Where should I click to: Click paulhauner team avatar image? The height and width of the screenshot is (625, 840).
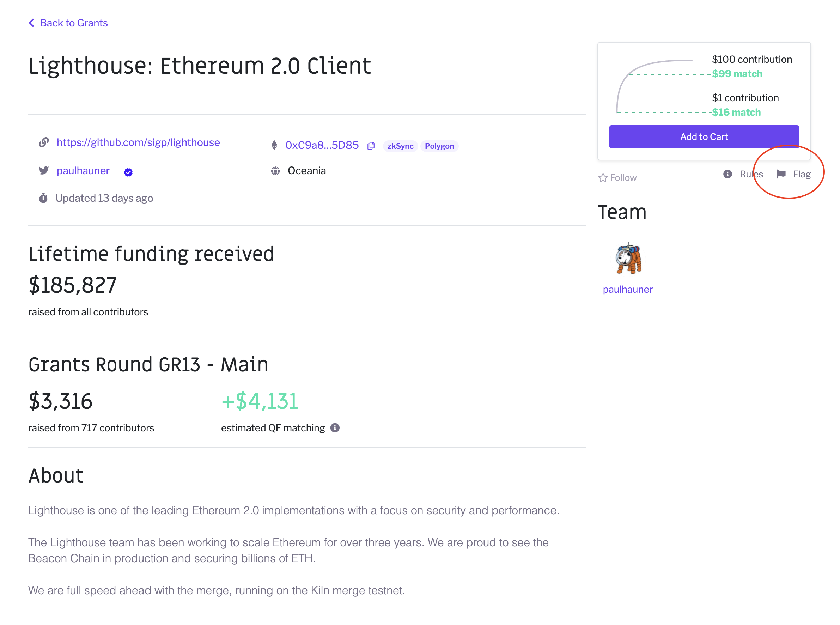tap(628, 259)
